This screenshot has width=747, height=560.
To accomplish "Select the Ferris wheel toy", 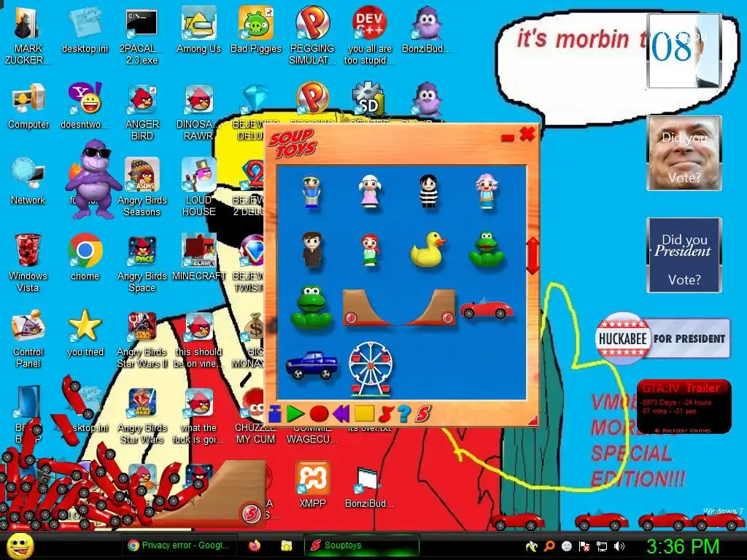I will click(x=371, y=369).
